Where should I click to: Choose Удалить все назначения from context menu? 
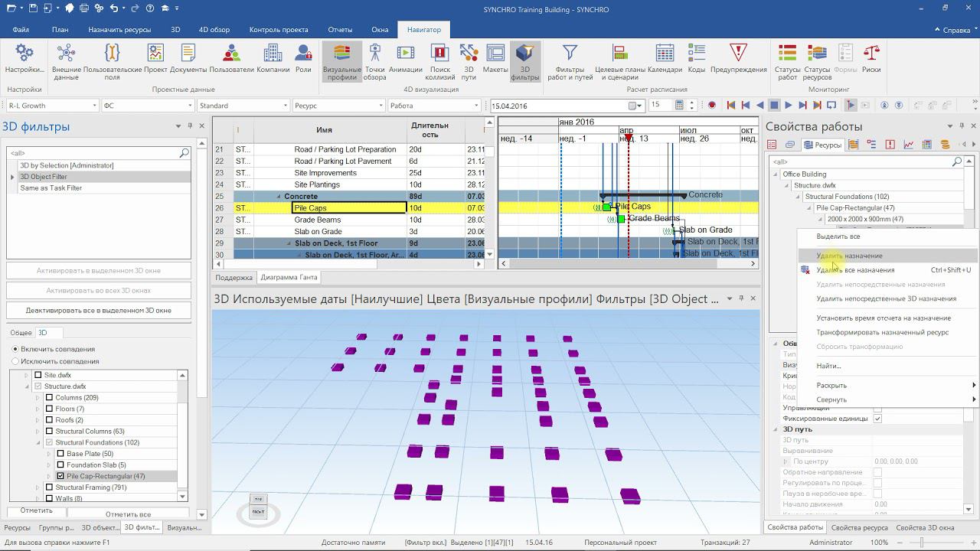855,270
